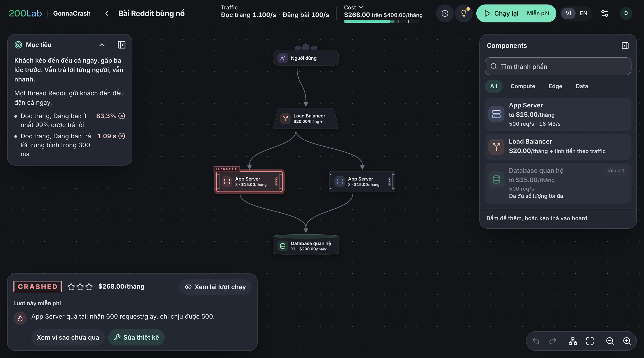Add Load Balancer from Components list
644x358 pixels.
[558, 147]
